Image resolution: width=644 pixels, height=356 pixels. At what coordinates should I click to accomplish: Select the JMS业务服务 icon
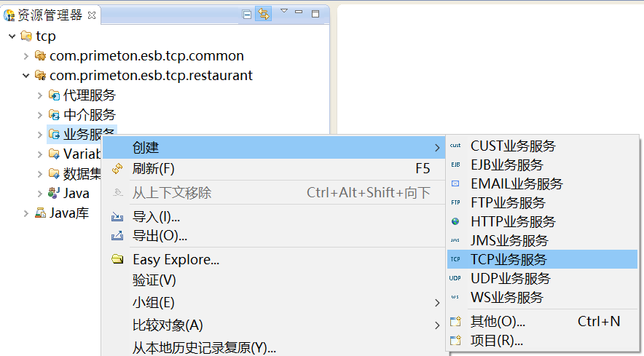coord(455,240)
